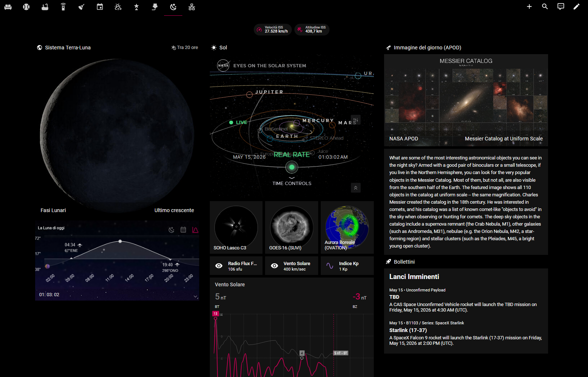Select Mercury label in solar system map
Viewport: 588px width, 377px height.
(x=318, y=120)
